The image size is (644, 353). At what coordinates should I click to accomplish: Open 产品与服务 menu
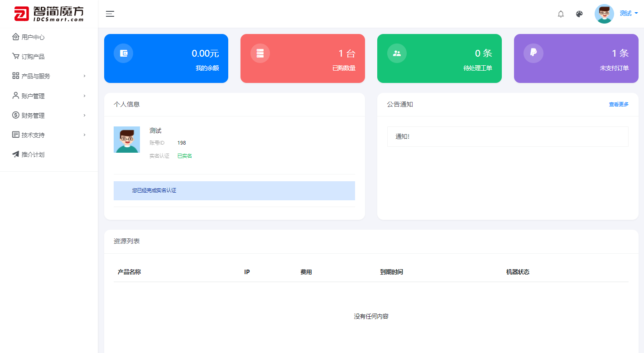pos(36,76)
